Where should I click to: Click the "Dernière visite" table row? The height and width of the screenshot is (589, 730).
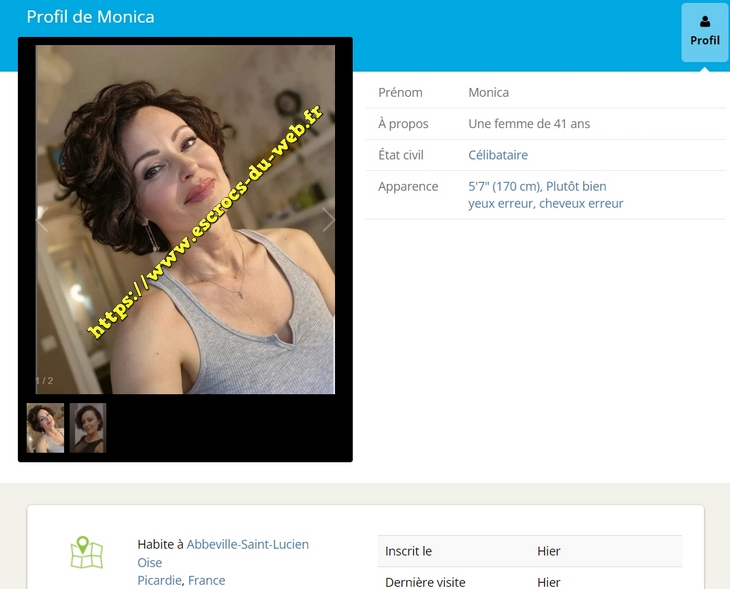pyautogui.click(x=530, y=581)
